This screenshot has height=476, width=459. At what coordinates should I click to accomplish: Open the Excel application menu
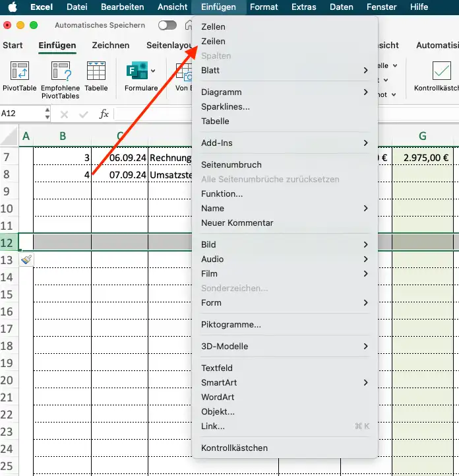(x=42, y=7)
